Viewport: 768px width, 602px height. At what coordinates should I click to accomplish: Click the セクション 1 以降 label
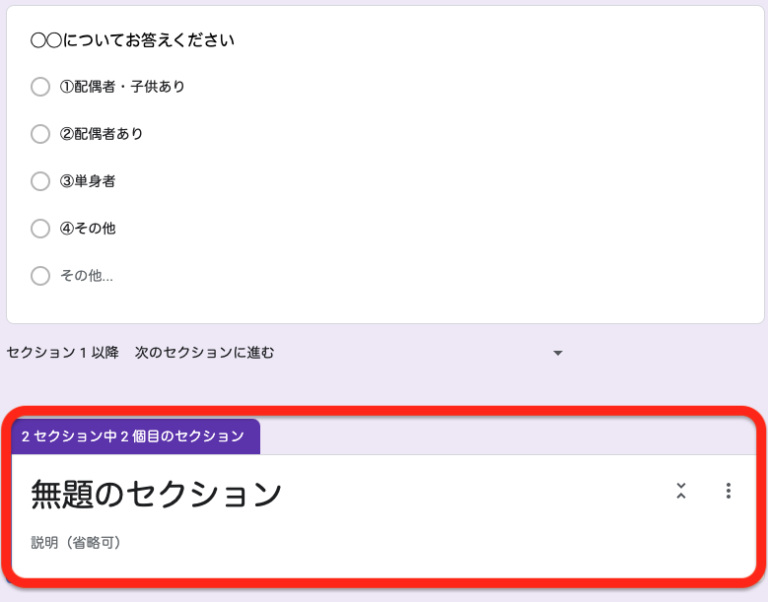[x=62, y=352]
